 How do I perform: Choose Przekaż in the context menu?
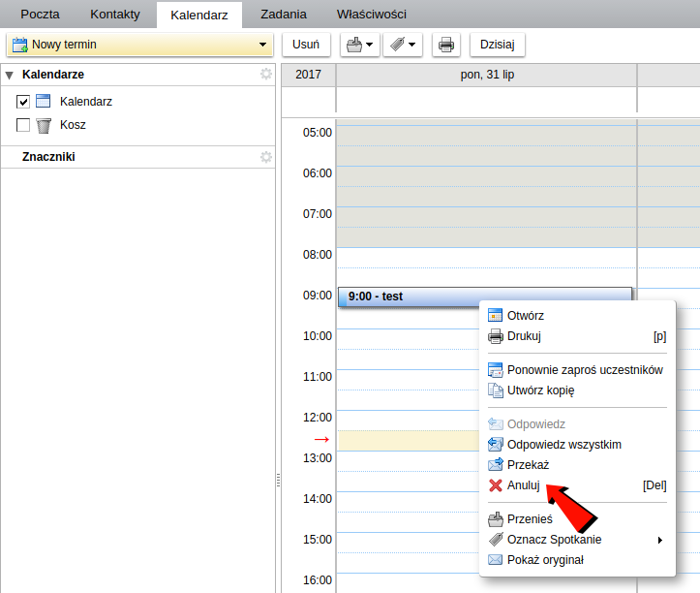[x=528, y=465]
